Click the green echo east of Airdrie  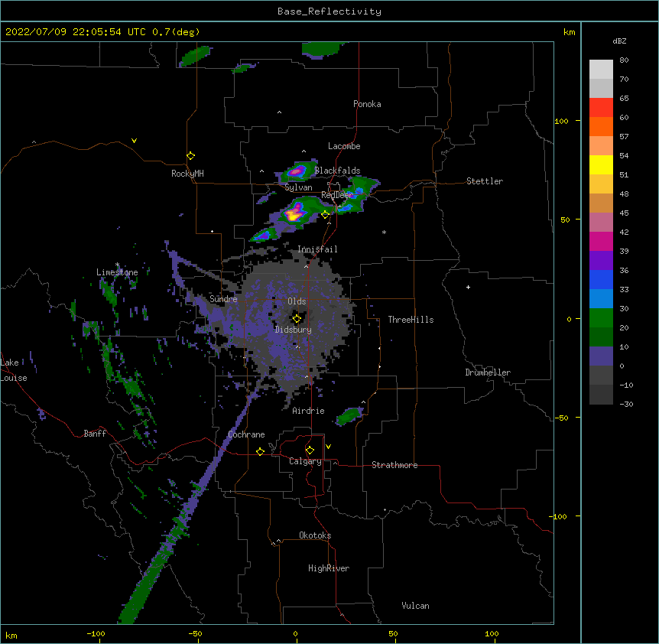tap(349, 416)
